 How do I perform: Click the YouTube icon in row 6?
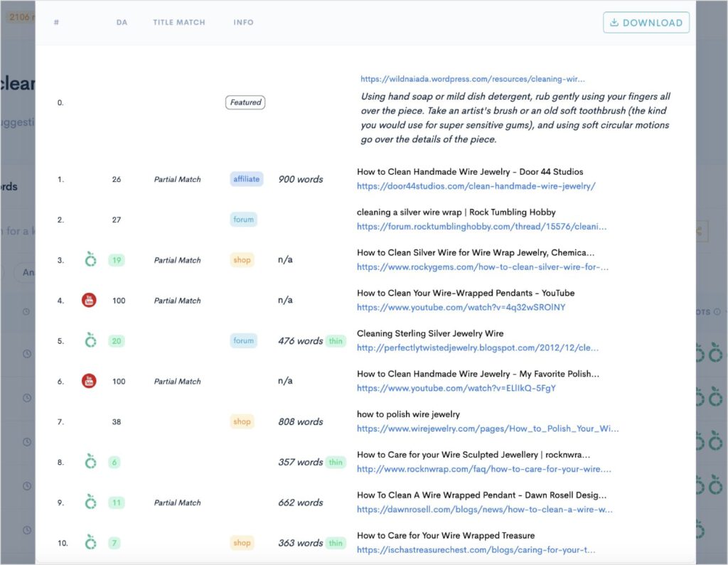(x=89, y=381)
